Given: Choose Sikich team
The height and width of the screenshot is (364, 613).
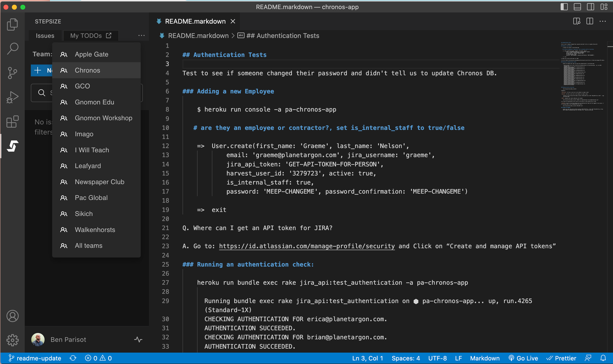Looking at the screenshot, I should tap(96, 214).
